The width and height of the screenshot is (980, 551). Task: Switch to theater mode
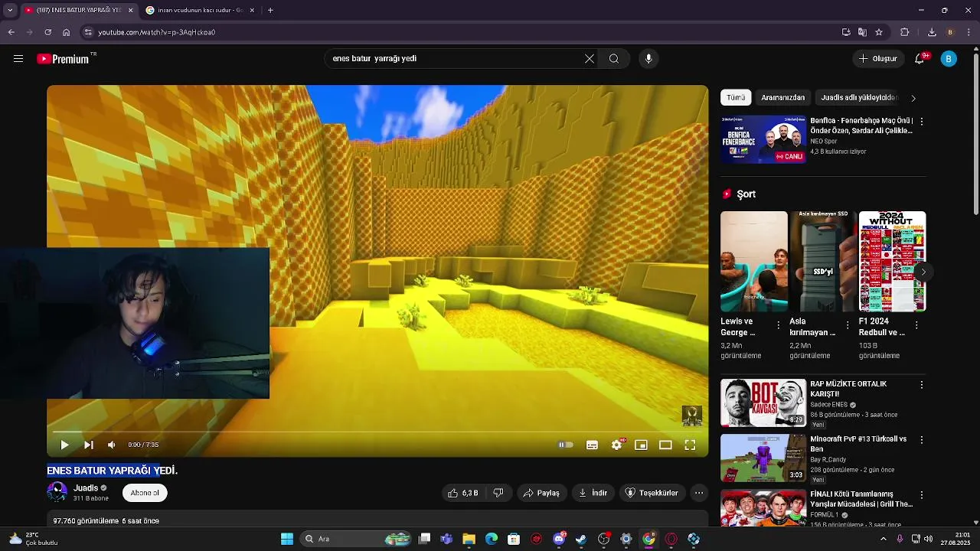point(665,445)
